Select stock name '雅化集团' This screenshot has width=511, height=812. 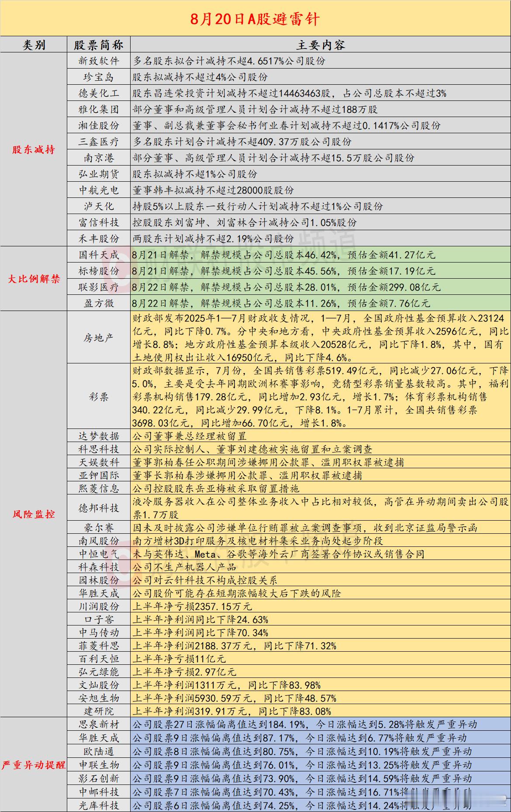coord(99,110)
